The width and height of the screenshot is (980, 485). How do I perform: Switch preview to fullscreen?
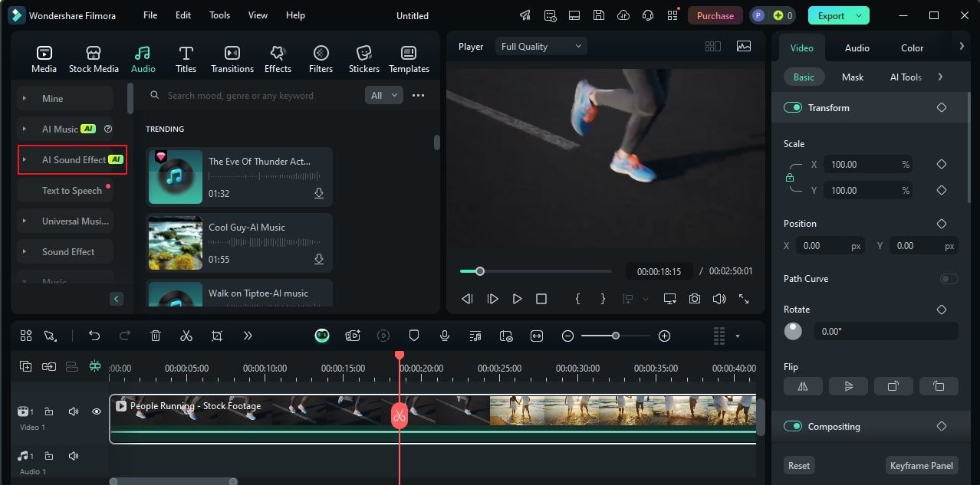pyautogui.click(x=743, y=299)
